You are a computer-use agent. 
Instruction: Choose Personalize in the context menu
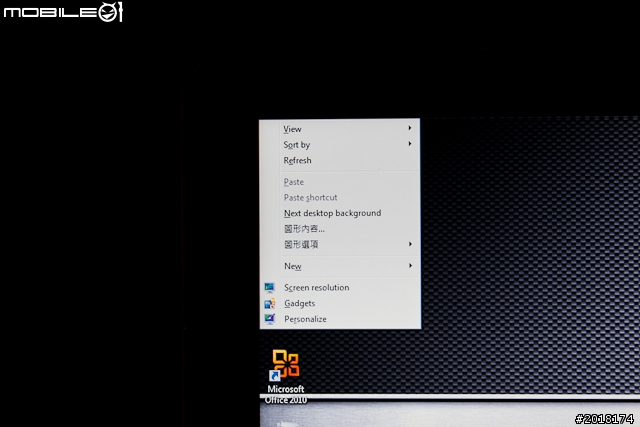[340, 319]
